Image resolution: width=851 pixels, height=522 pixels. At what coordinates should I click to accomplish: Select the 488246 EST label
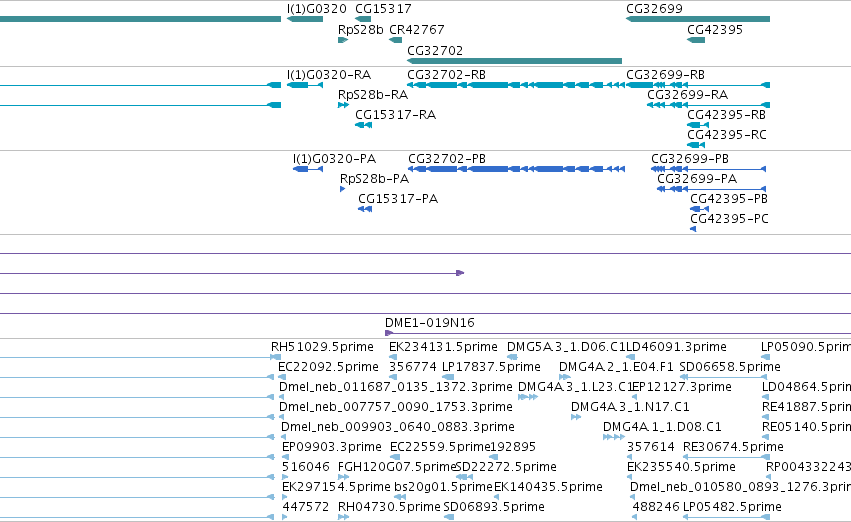click(656, 507)
